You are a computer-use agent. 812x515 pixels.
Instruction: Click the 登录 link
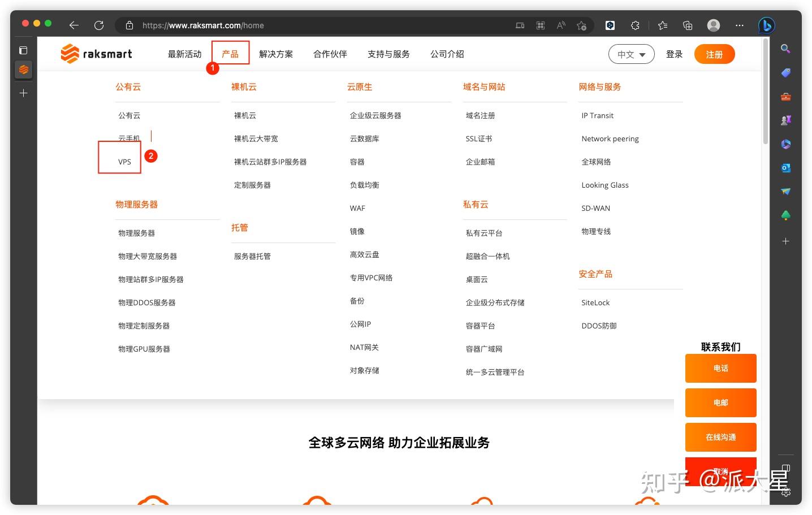pyautogui.click(x=674, y=54)
